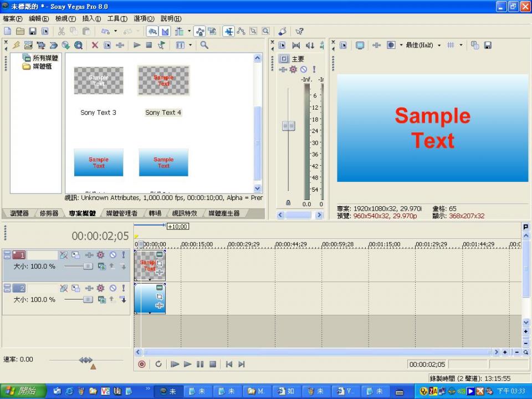Toggle the master bus fader lock
The width and height of the screenshot is (532, 399).
tap(288, 203)
